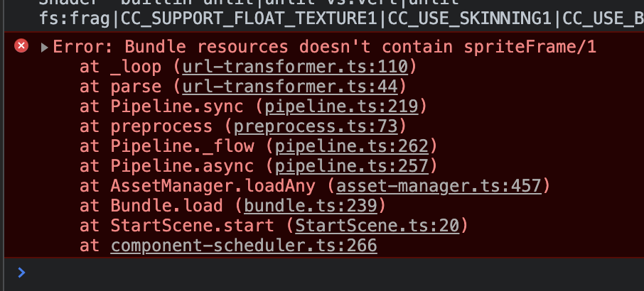644x291 pixels.
Task: Expand the error message disclosure triangle
Action: 44,48
